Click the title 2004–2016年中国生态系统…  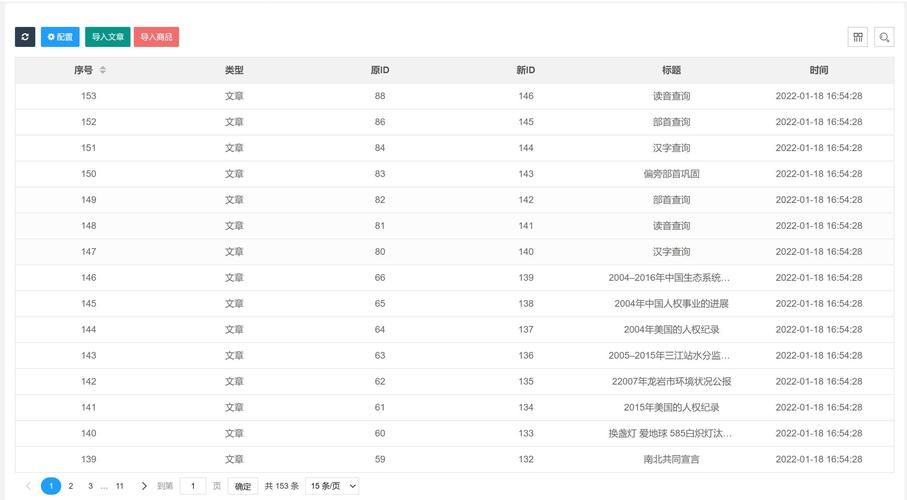click(669, 278)
